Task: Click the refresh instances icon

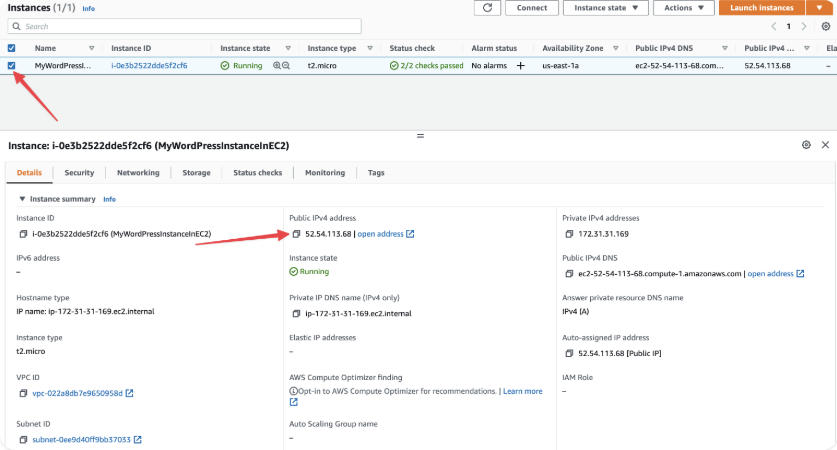Action: click(487, 8)
